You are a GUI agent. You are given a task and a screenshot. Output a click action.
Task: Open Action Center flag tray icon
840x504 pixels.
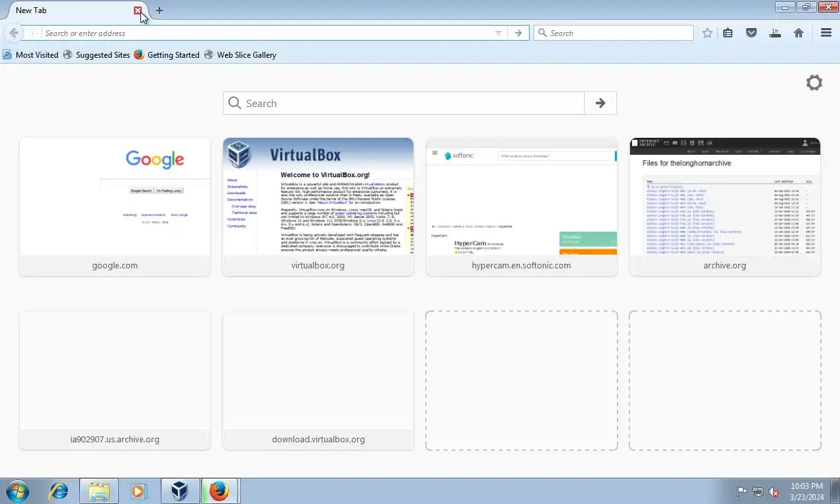click(742, 492)
